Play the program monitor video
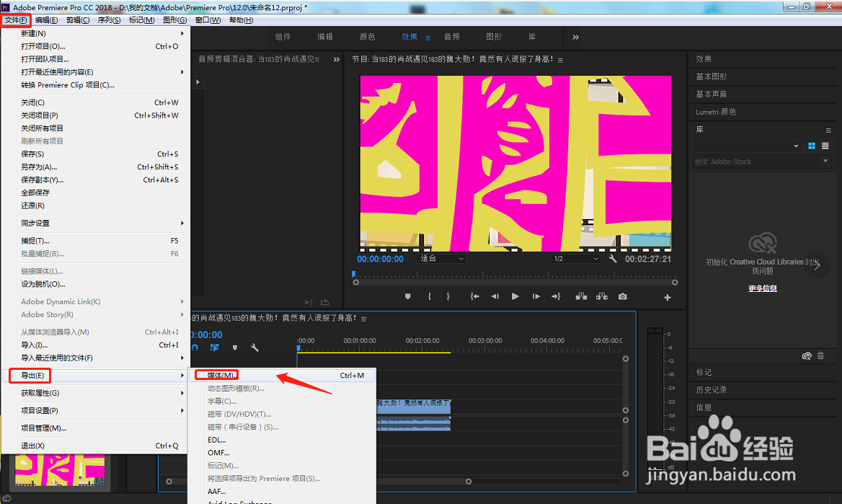The image size is (842, 504). [x=515, y=296]
